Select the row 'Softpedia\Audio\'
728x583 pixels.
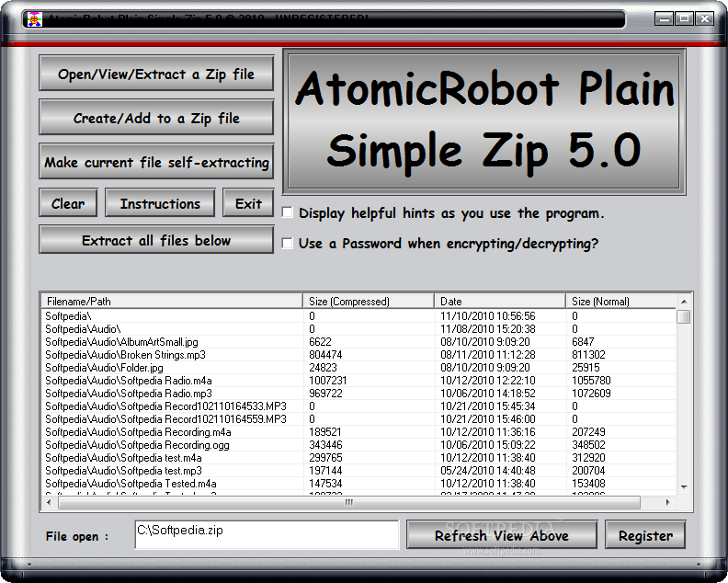(358, 329)
